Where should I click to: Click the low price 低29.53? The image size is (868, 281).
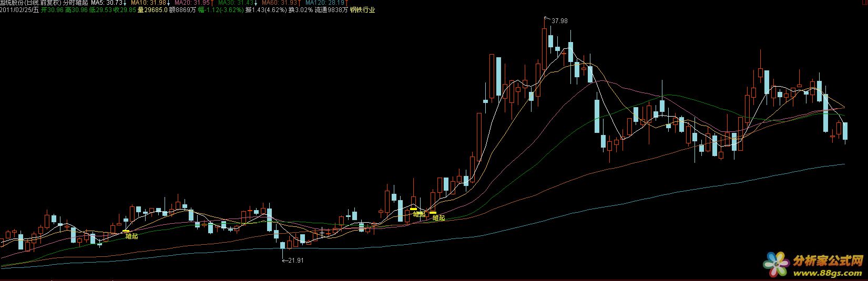click(x=100, y=10)
